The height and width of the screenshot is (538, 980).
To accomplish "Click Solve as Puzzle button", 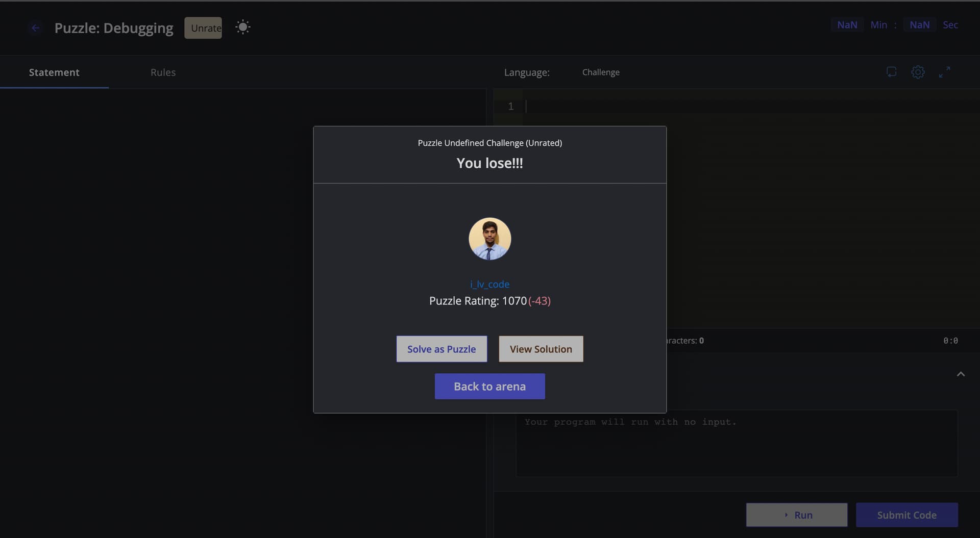I will (442, 349).
